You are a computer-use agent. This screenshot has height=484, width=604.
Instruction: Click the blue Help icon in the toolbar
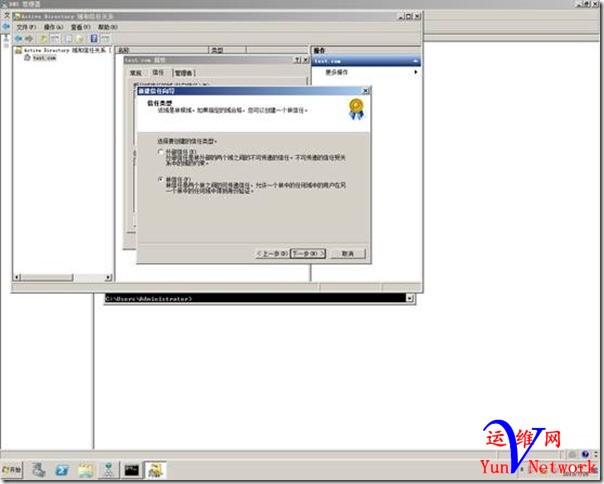(94, 39)
